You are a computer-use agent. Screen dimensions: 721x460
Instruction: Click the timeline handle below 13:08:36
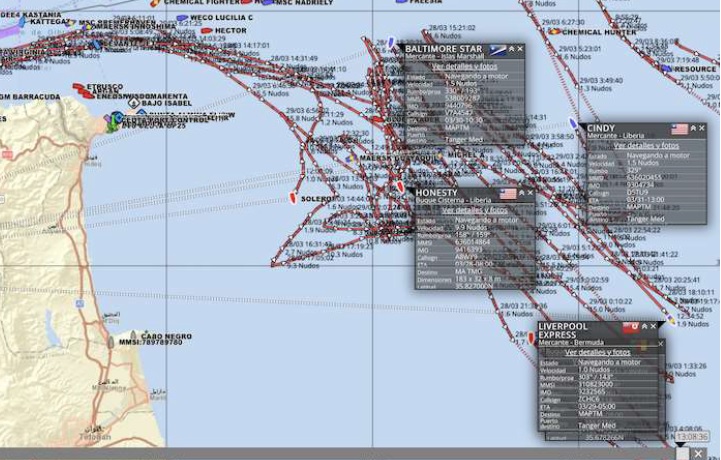683,452
